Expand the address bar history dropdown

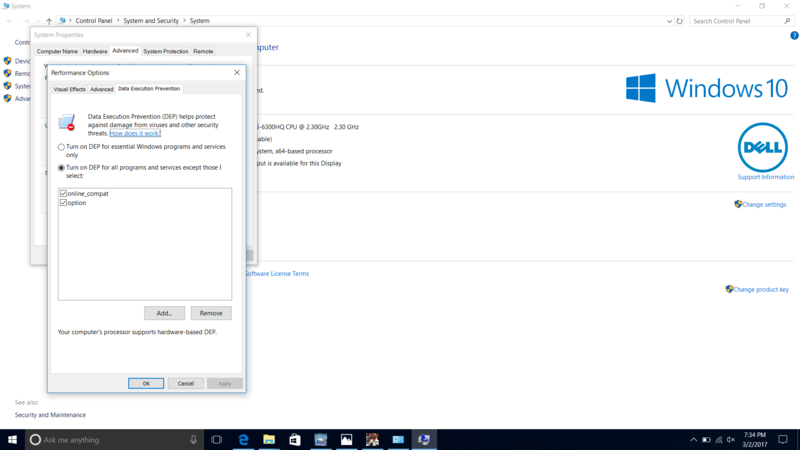[x=669, y=21]
